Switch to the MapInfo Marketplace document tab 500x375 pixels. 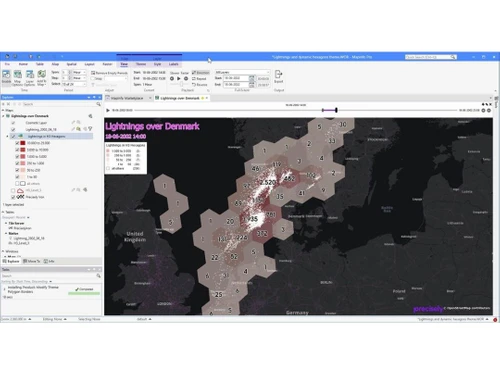127,98
